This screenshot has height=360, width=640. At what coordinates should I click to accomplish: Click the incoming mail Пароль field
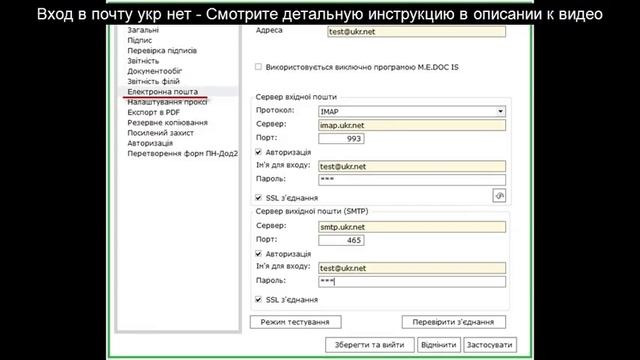point(412,180)
